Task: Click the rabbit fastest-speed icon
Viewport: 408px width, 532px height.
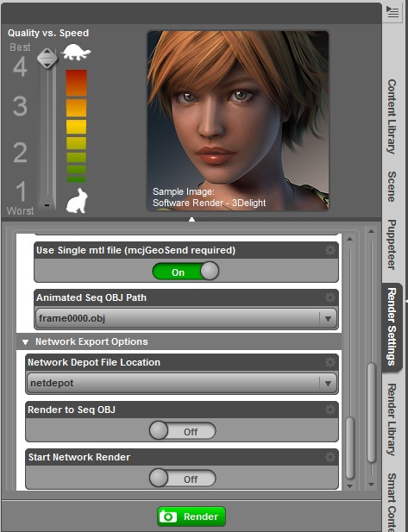Action: tap(77, 201)
